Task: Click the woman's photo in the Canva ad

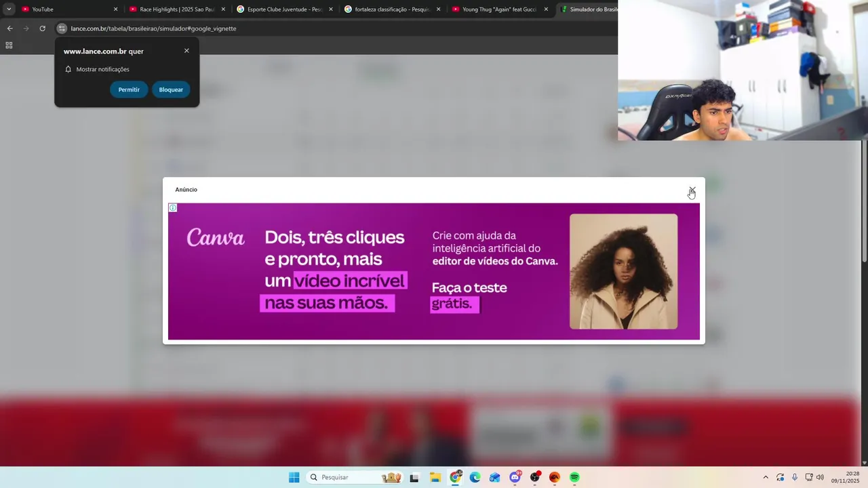Action: (623, 271)
